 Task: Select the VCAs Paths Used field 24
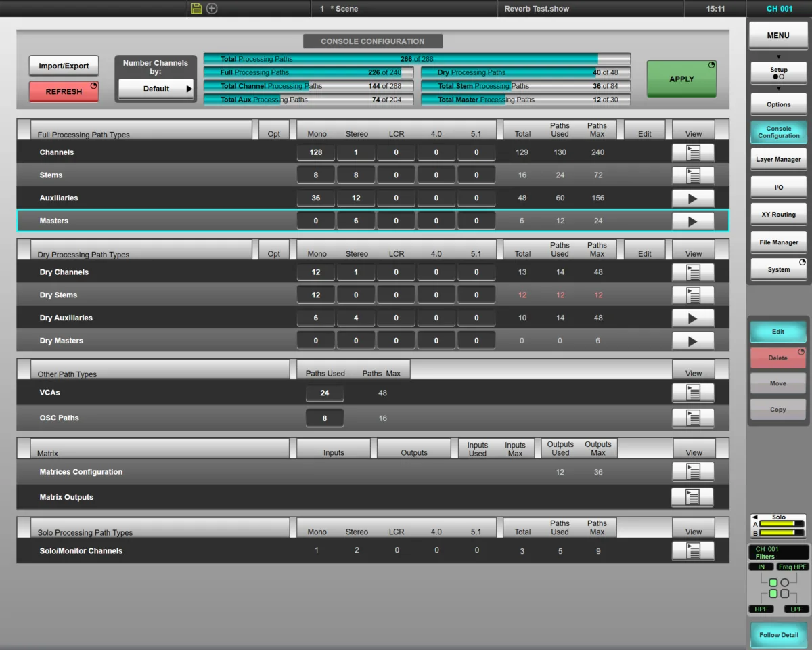(x=325, y=393)
